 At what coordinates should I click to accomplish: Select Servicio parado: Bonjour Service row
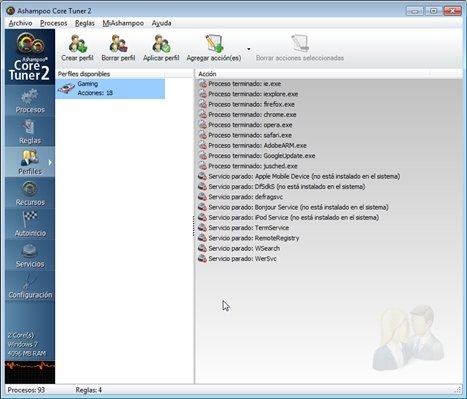pyautogui.click(x=298, y=207)
